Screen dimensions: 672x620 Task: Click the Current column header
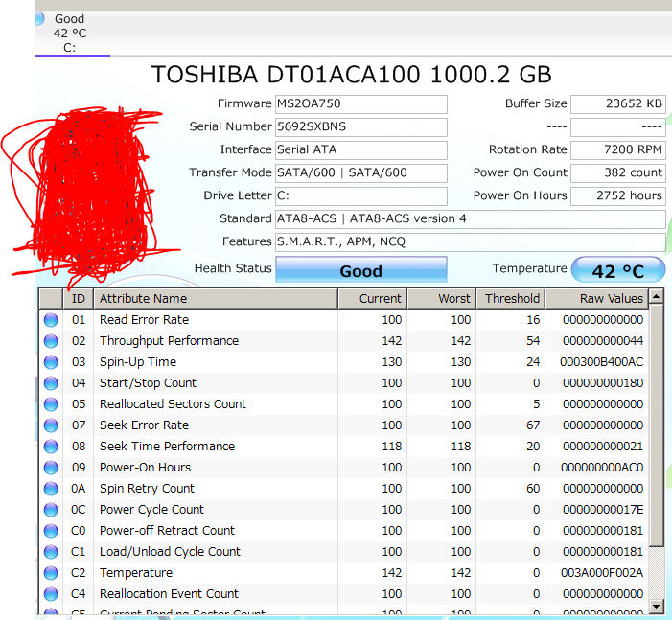click(x=373, y=299)
